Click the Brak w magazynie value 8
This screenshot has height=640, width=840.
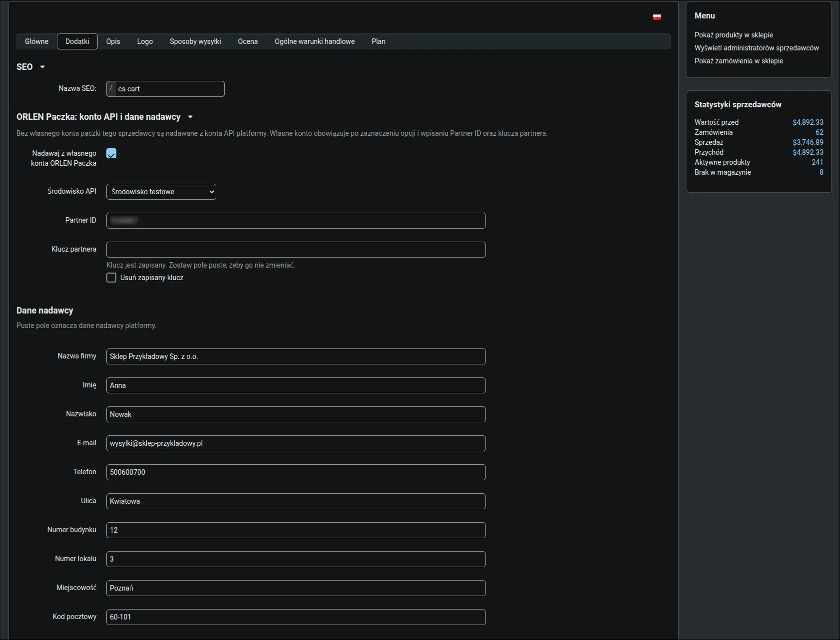(x=822, y=172)
